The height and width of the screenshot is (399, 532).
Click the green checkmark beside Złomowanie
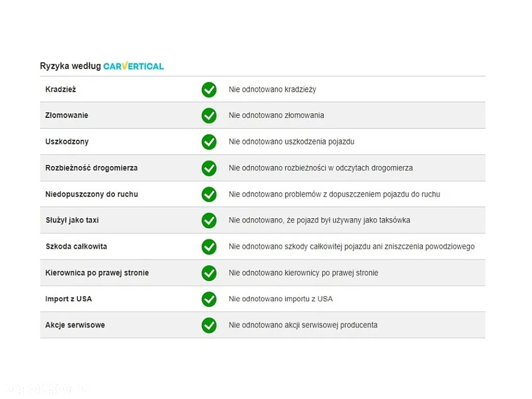click(209, 116)
